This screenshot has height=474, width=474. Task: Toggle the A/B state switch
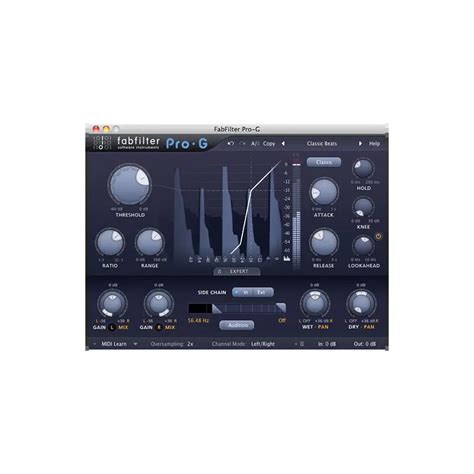pos(255,143)
